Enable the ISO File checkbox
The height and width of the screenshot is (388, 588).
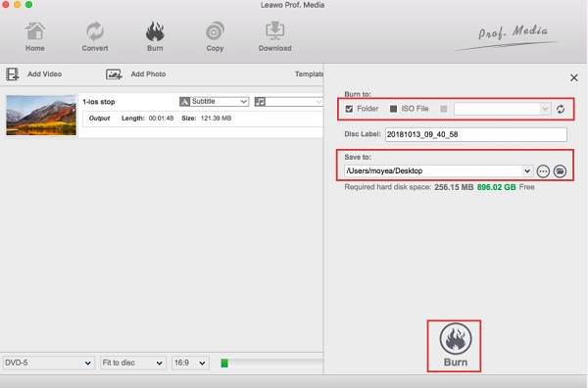(393, 109)
